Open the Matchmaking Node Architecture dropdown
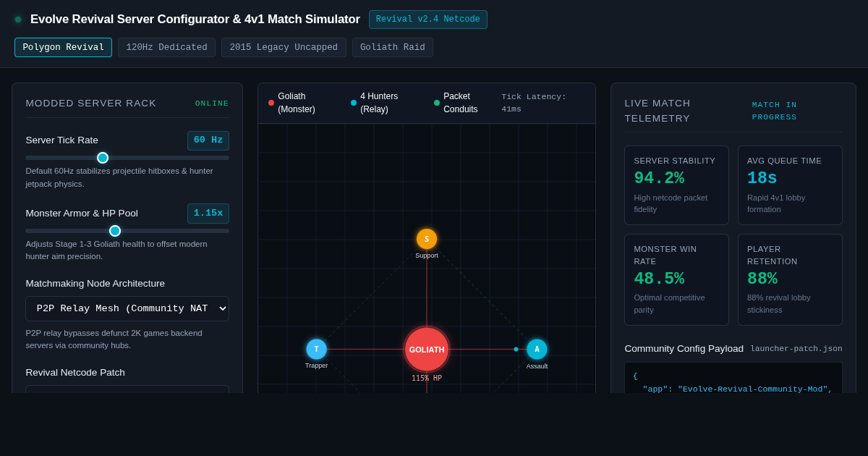This screenshot has height=456, width=868. (x=127, y=308)
